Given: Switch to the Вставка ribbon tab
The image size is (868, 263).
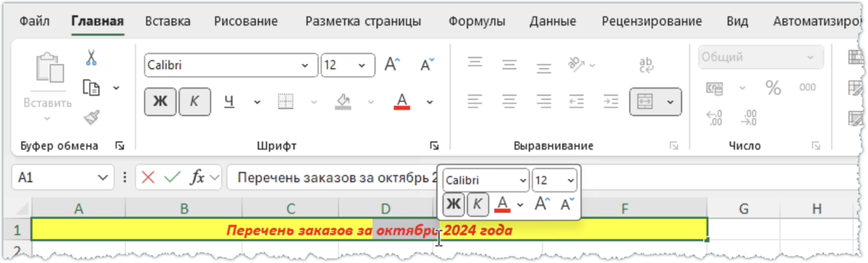Looking at the screenshot, I should point(167,21).
